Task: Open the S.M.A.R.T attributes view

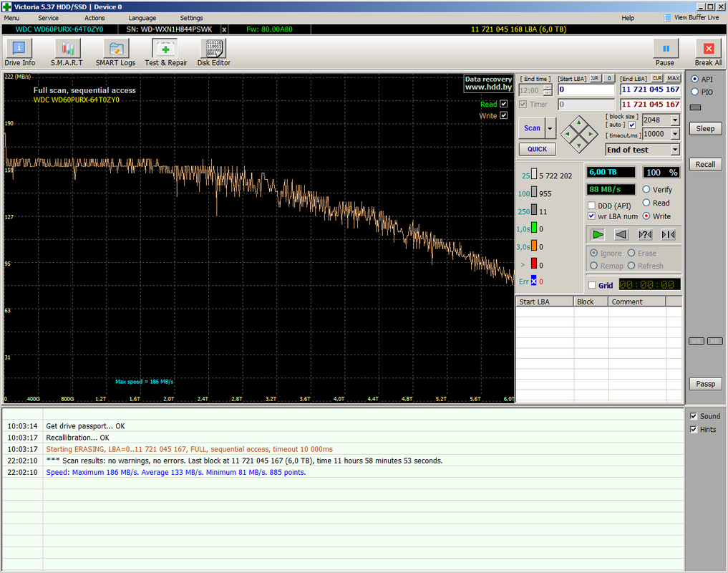Action: tap(67, 52)
